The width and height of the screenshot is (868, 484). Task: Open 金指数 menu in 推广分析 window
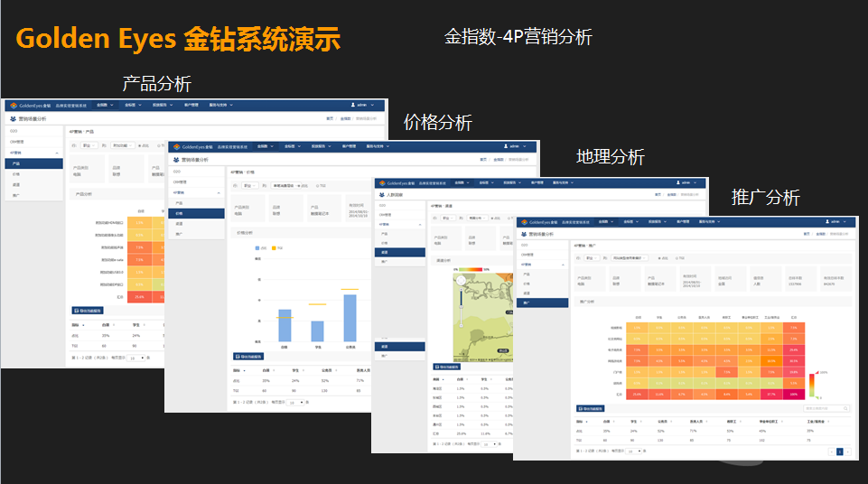pos(605,222)
